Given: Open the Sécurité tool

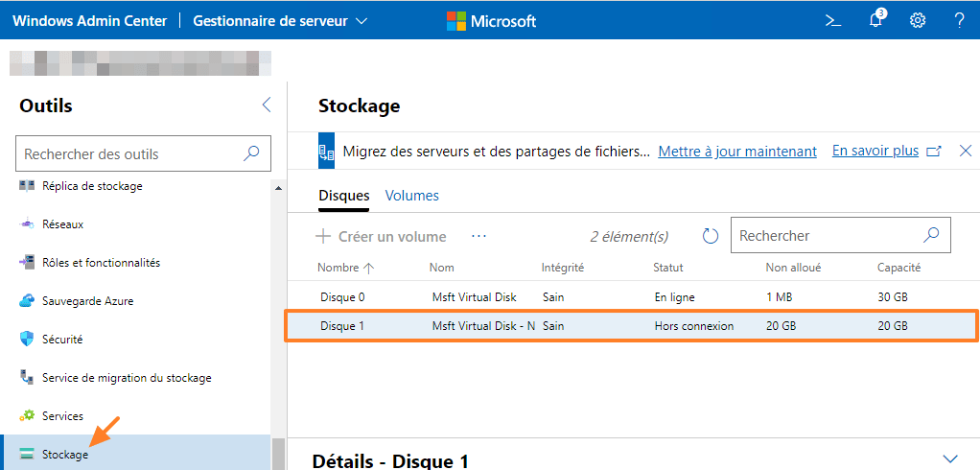Looking at the screenshot, I should point(62,339).
